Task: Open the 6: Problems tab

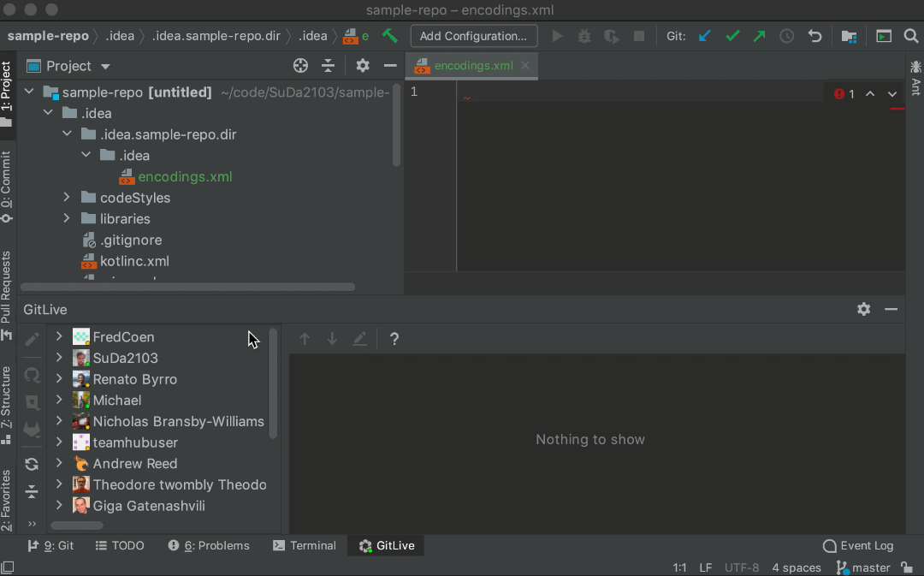Action: click(x=209, y=545)
